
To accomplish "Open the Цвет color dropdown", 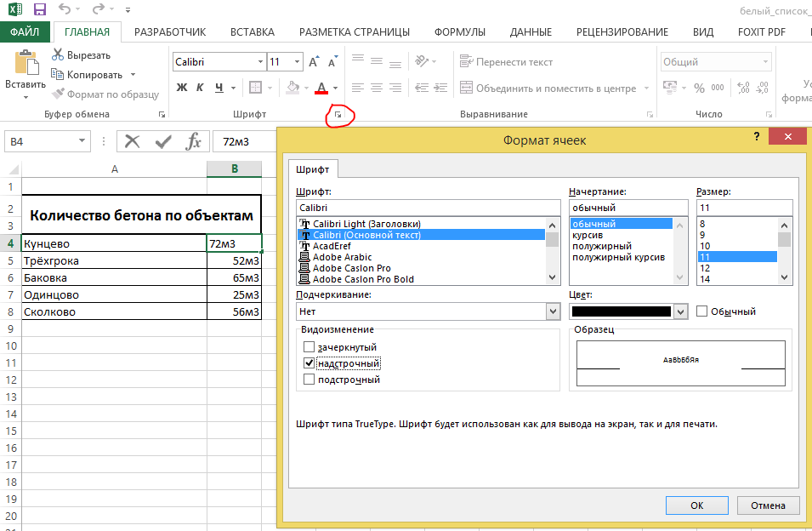I will pos(680,312).
